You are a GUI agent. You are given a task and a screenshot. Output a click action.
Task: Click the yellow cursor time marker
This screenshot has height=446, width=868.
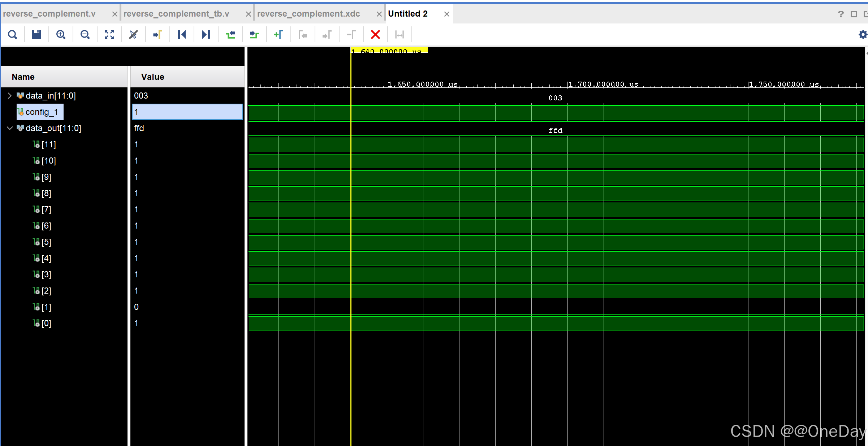pyautogui.click(x=389, y=51)
